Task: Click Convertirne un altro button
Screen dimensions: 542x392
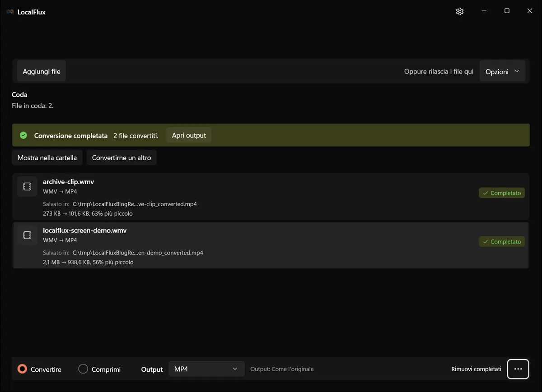Action: point(121,158)
